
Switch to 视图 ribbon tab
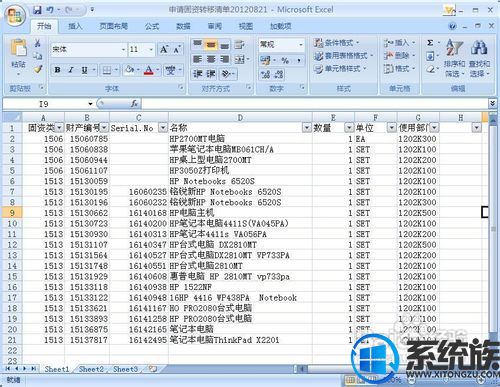[x=246, y=26]
